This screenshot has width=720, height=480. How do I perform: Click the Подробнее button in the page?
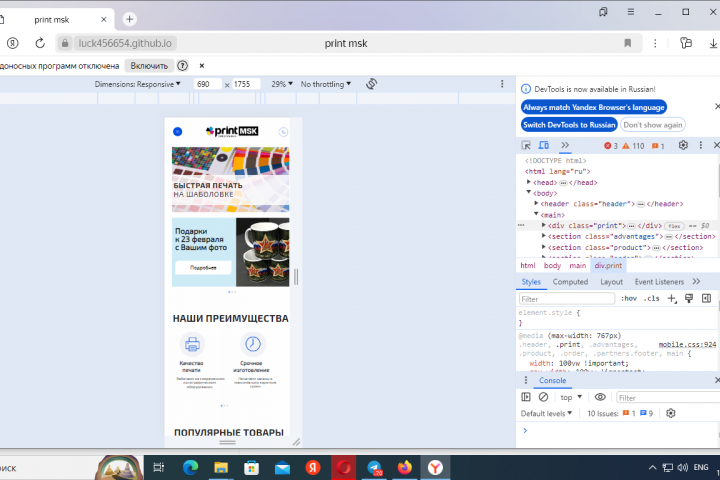(x=203, y=267)
